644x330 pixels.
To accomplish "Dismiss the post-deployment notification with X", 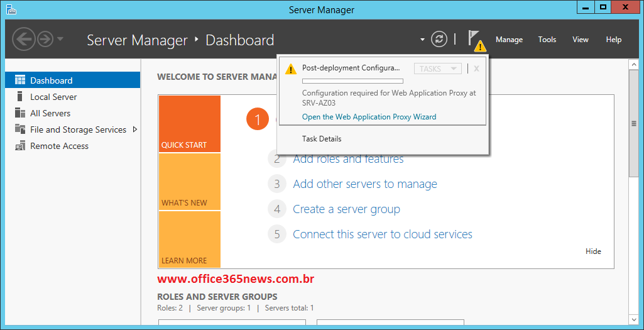I will tap(476, 69).
